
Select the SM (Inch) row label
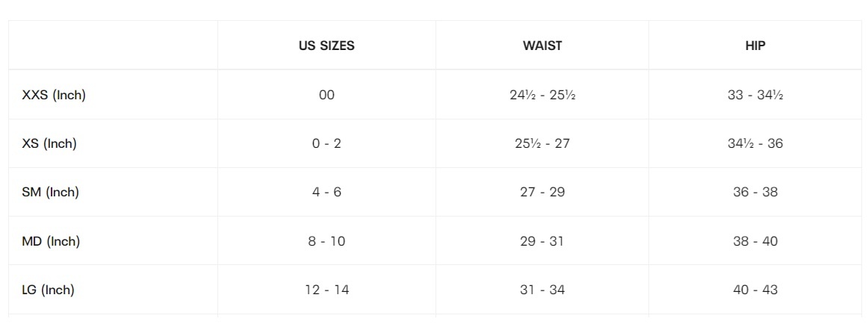point(50,192)
